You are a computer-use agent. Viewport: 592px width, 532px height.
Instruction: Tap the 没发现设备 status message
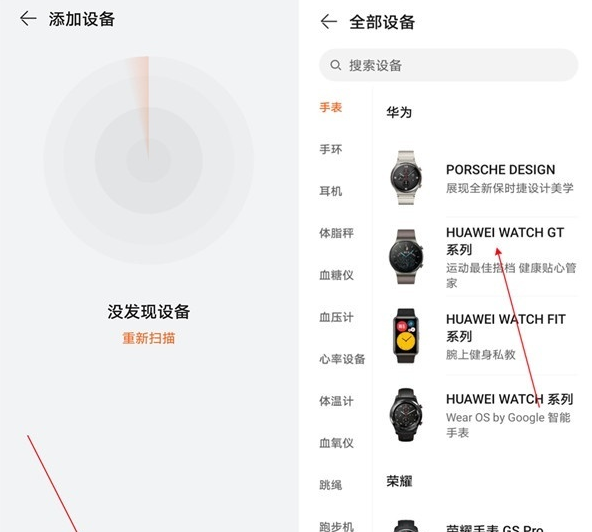[x=148, y=311]
